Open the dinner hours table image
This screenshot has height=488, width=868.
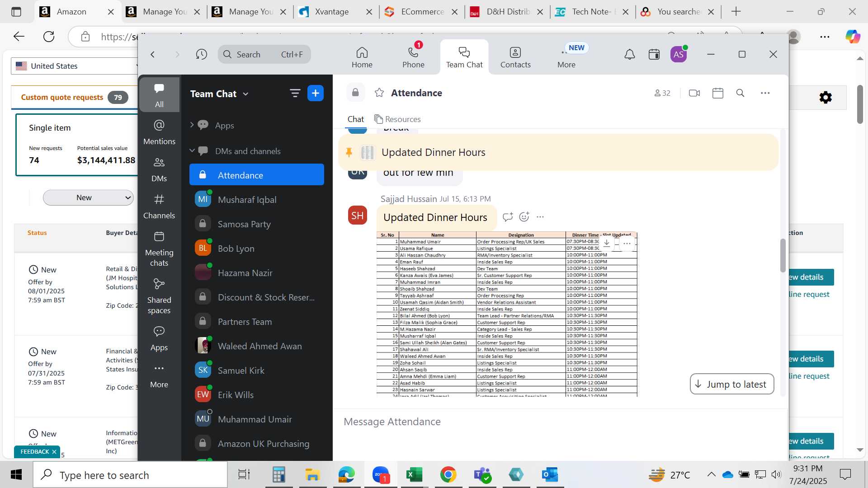507,314
